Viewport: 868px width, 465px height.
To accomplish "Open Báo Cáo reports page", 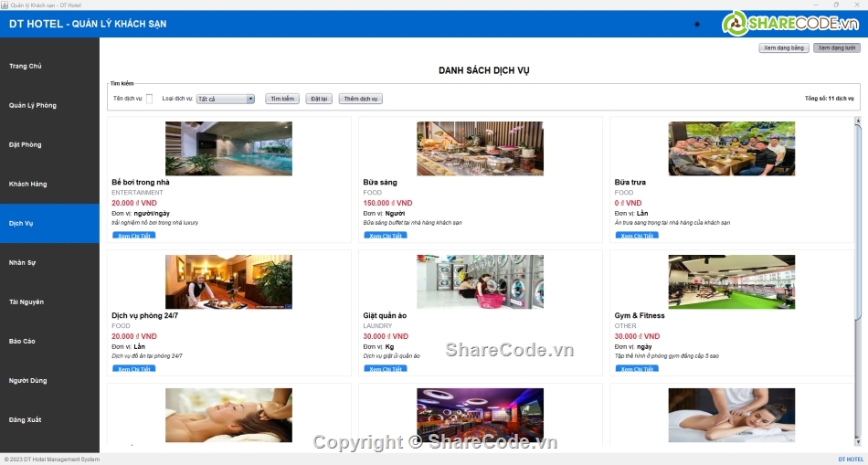I will (x=49, y=341).
